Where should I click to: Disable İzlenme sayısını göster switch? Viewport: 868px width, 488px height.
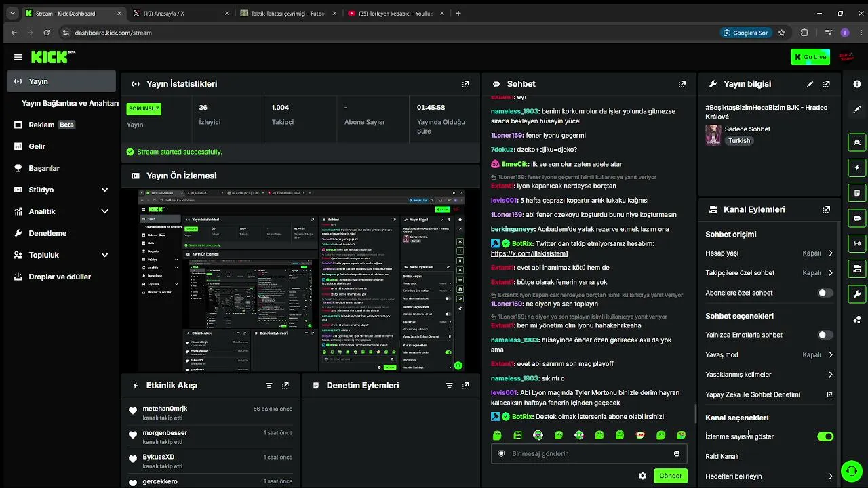825,436
